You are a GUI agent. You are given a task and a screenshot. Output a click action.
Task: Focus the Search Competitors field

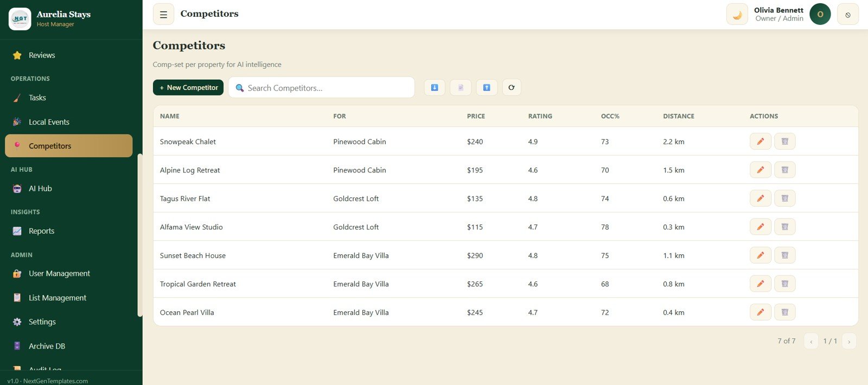click(322, 88)
